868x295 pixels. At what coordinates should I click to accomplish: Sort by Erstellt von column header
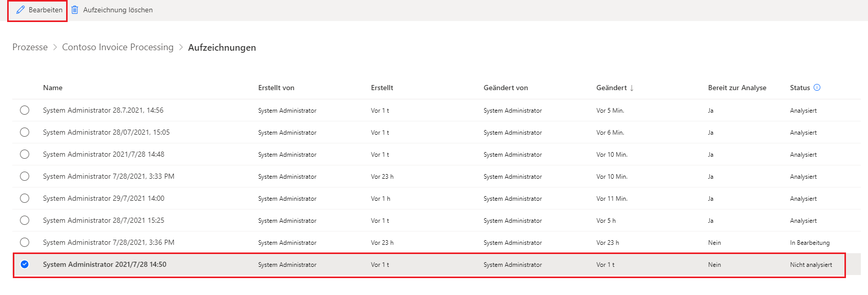coord(276,88)
